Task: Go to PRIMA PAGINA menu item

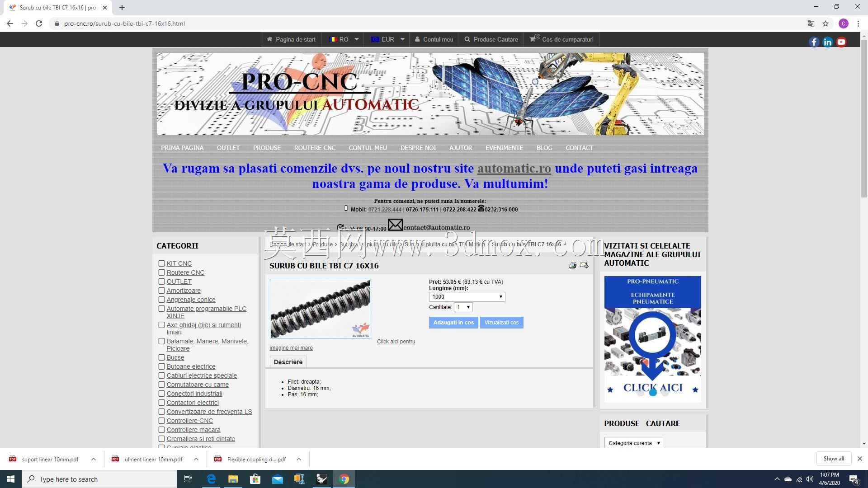Action: 182,148
